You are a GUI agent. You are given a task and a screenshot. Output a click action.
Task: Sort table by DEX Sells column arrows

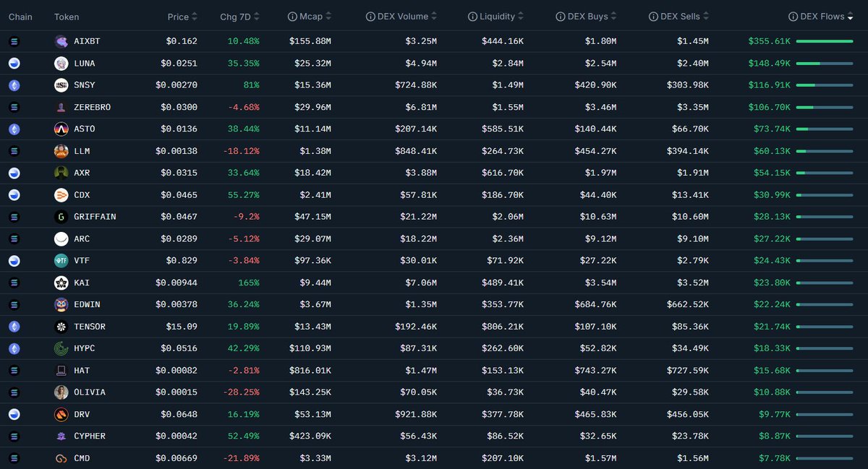[x=706, y=17]
